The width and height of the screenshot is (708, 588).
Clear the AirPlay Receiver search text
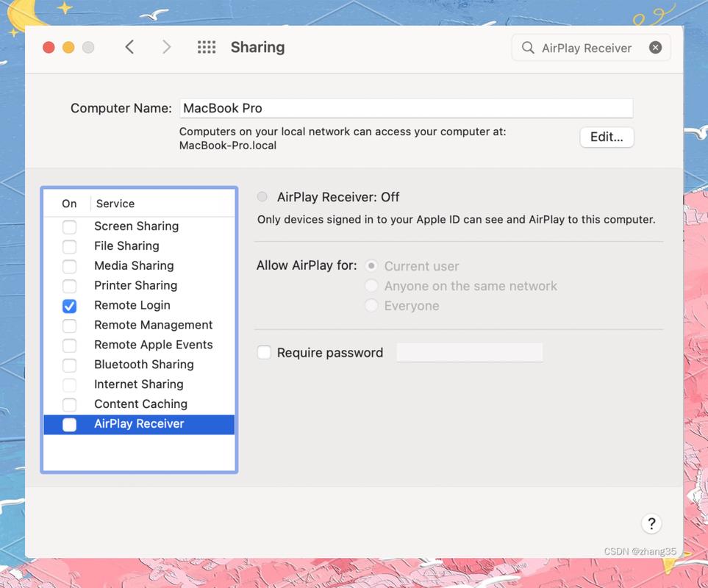(655, 47)
